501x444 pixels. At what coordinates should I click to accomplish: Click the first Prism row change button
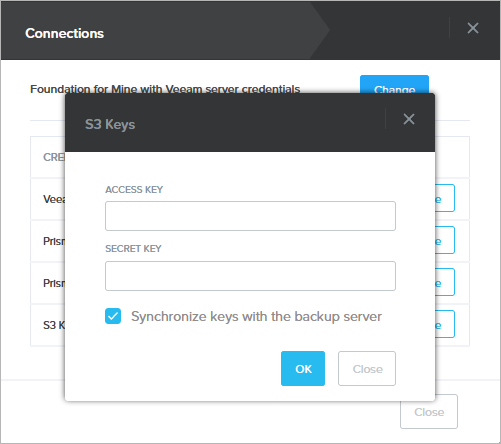click(x=445, y=240)
